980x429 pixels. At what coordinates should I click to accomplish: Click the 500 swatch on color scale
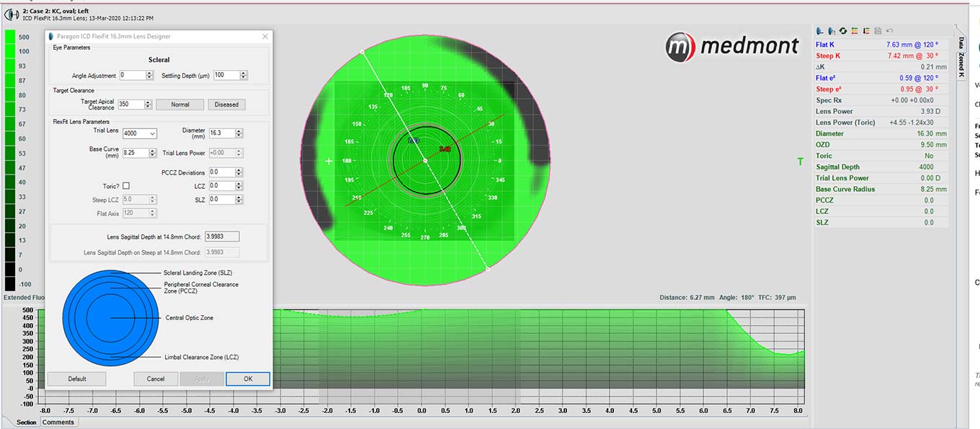pyautogui.click(x=12, y=37)
